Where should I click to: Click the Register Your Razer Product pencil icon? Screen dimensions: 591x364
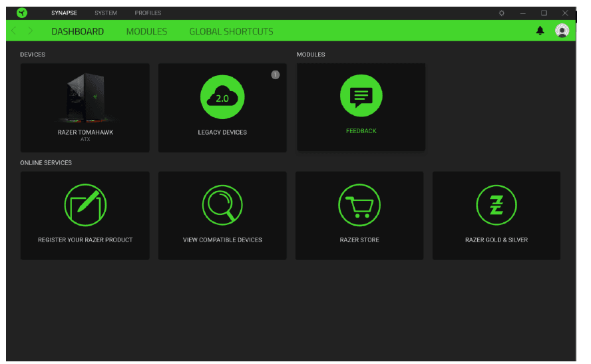(x=85, y=204)
